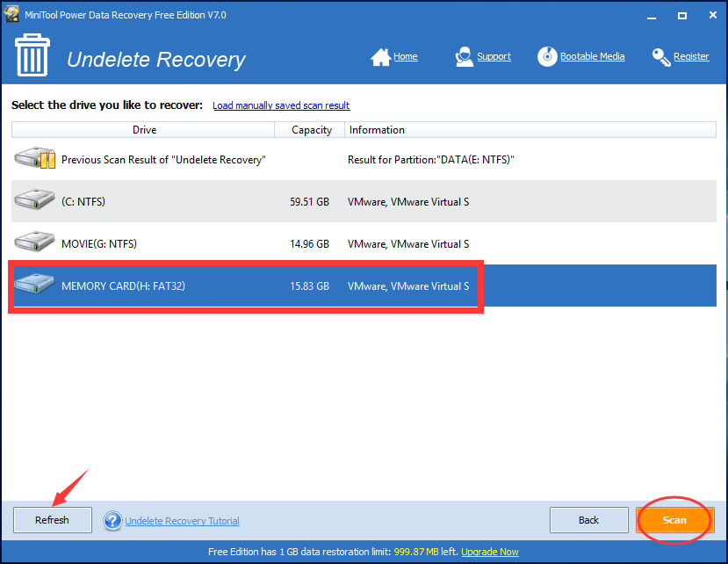Open Load manually saved scan result link

pos(281,105)
